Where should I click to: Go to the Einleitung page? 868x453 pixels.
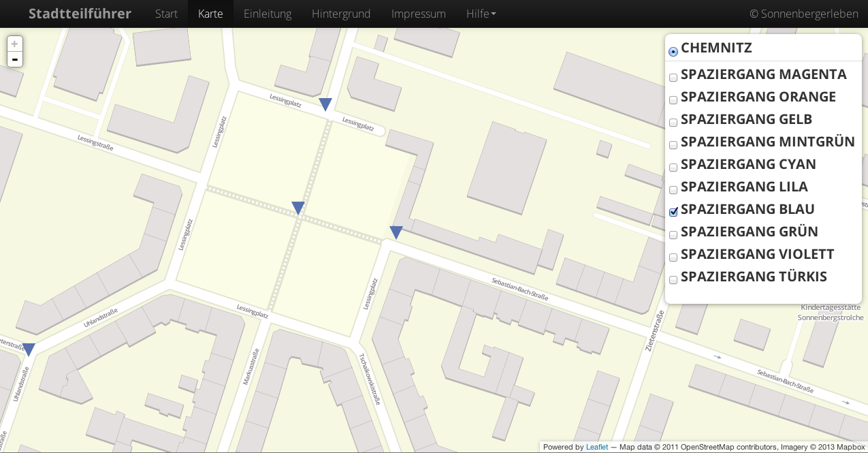click(267, 14)
